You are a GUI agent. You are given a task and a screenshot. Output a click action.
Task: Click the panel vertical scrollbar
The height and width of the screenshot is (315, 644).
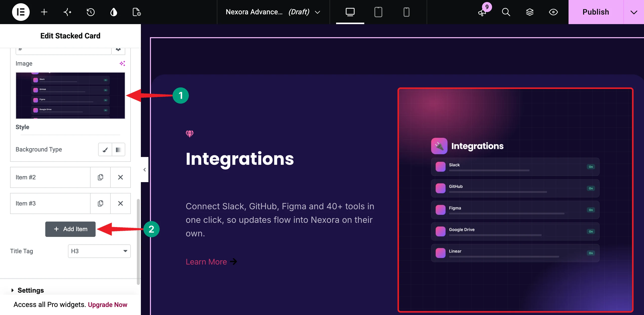138,242
